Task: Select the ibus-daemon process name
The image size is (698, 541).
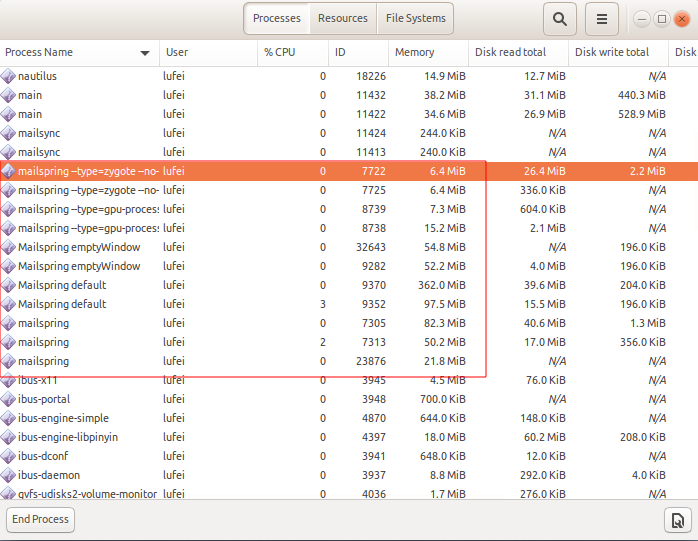Action: [x=49, y=475]
